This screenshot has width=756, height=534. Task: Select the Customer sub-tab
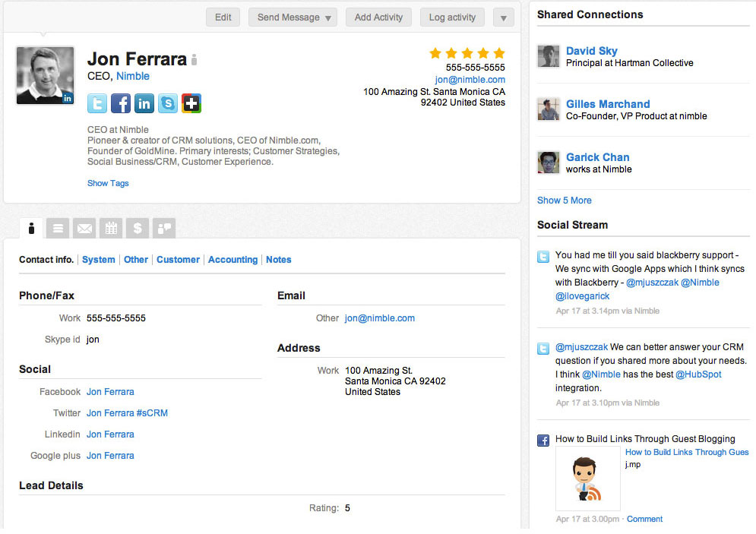click(x=178, y=260)
